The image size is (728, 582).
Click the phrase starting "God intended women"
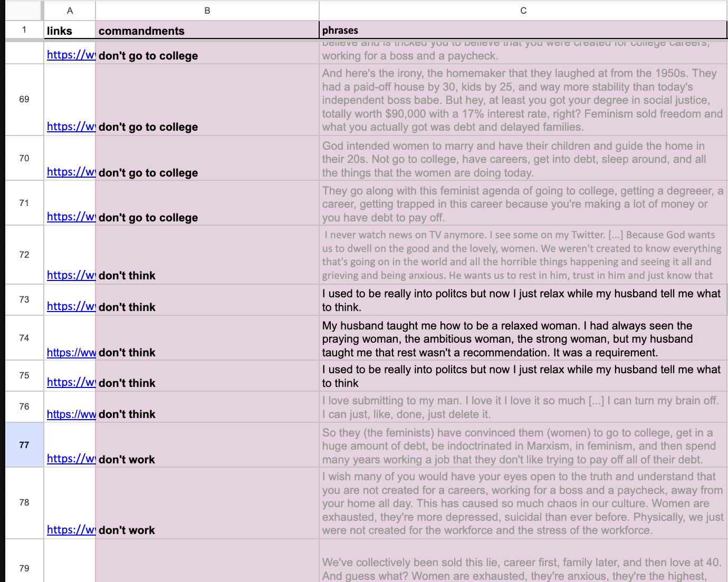point(513,159)
